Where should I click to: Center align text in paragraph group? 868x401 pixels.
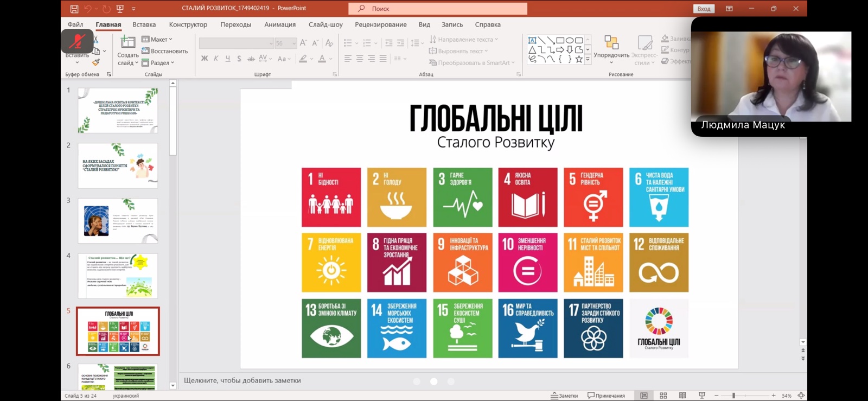click(x=360, y=59)
